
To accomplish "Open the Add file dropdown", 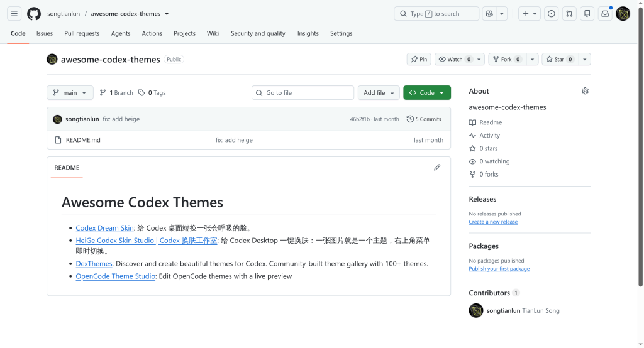I will (x=378, y=93).
